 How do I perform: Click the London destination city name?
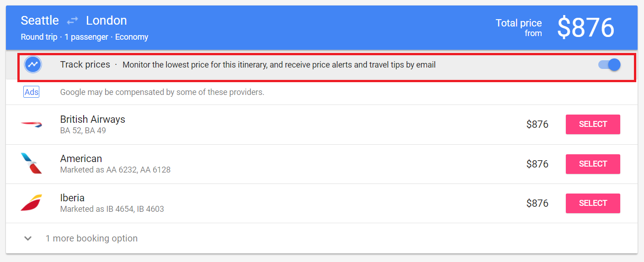(x=106, y=21)
